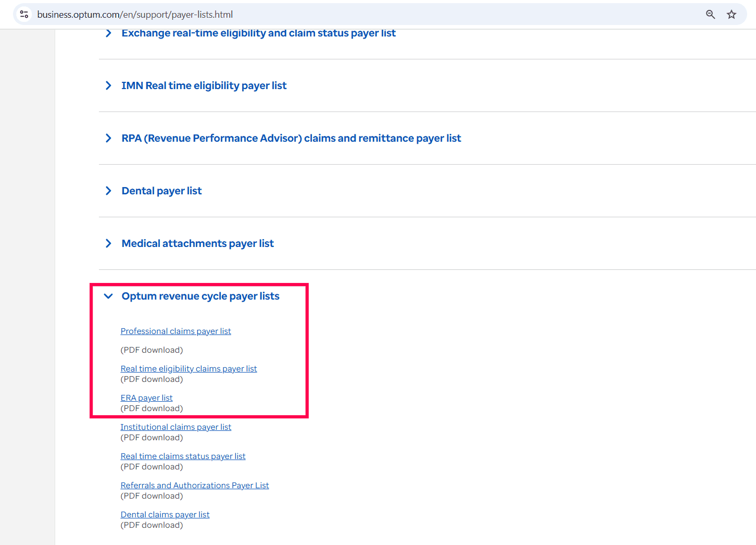756x545 pixels.
Task: Expand the RPA claims and remittance chevron
Action: (108, 138)
